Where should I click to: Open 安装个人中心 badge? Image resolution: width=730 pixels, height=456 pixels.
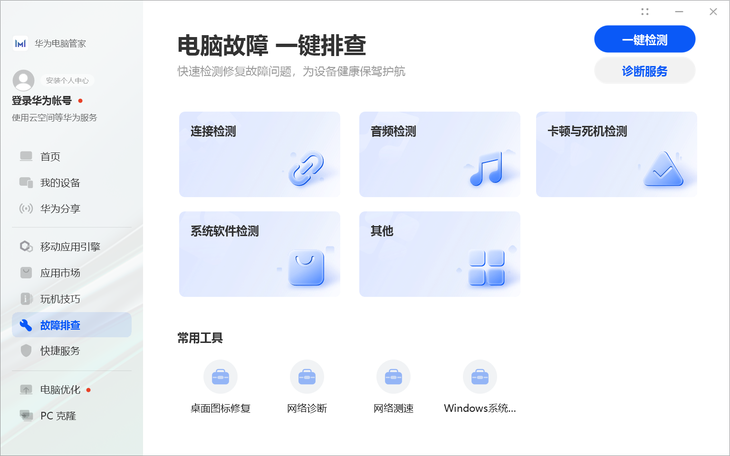(x=67, y=81)
